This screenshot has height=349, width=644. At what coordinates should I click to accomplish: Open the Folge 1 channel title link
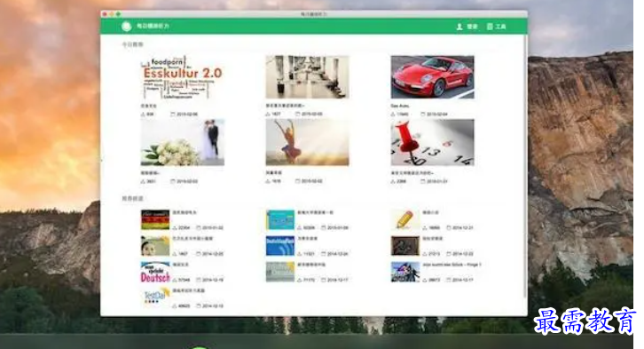[452, 265]
